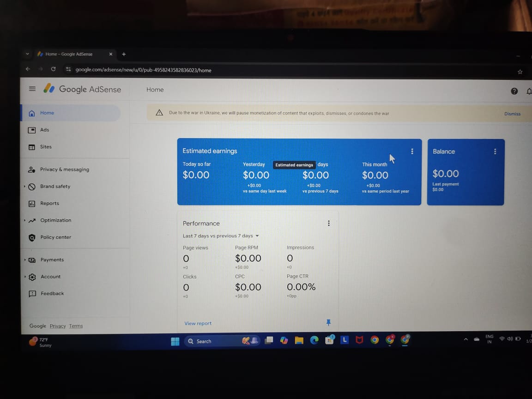532x399 pixels.
Task: Launch Microsoft Edge from the taskbar
Action: coord(314,340)
